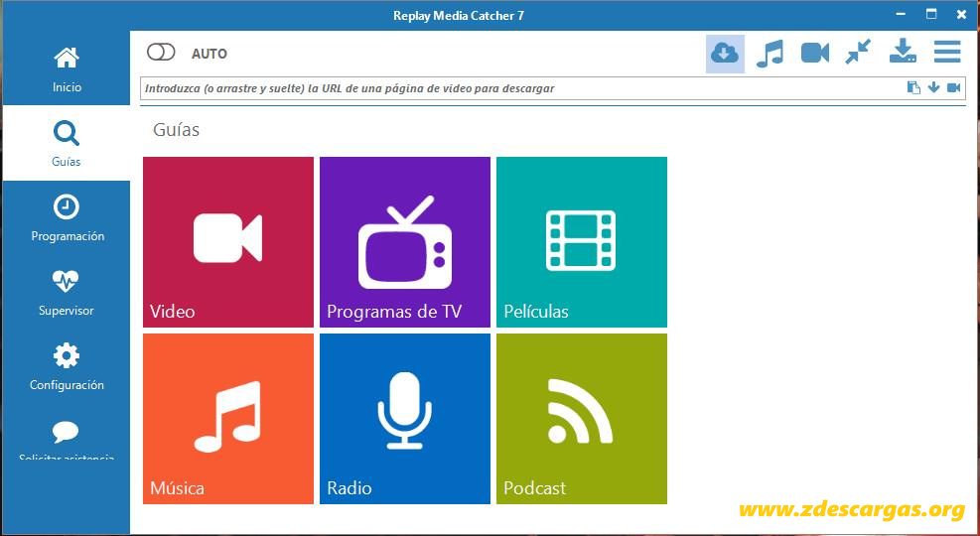Click the small camera record icon in URL bar
Image resolution: width=980 pixels, height=536 pixels.
[x=954, y=87]
